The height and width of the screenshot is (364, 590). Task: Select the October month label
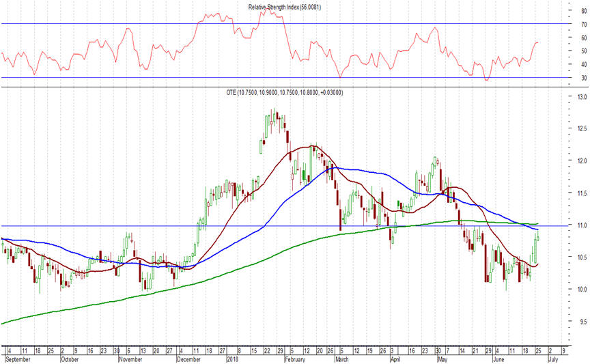70,359
